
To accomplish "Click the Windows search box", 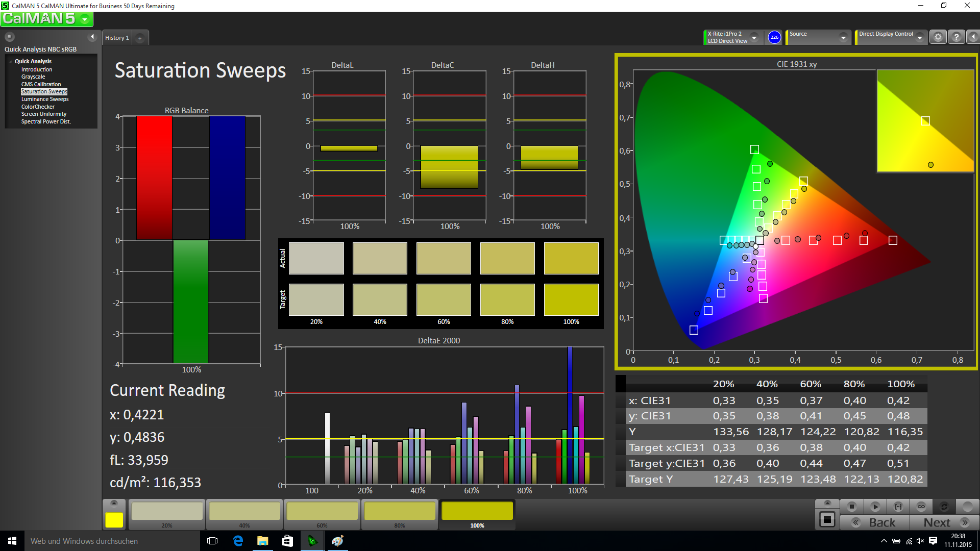I will (112, 541).
